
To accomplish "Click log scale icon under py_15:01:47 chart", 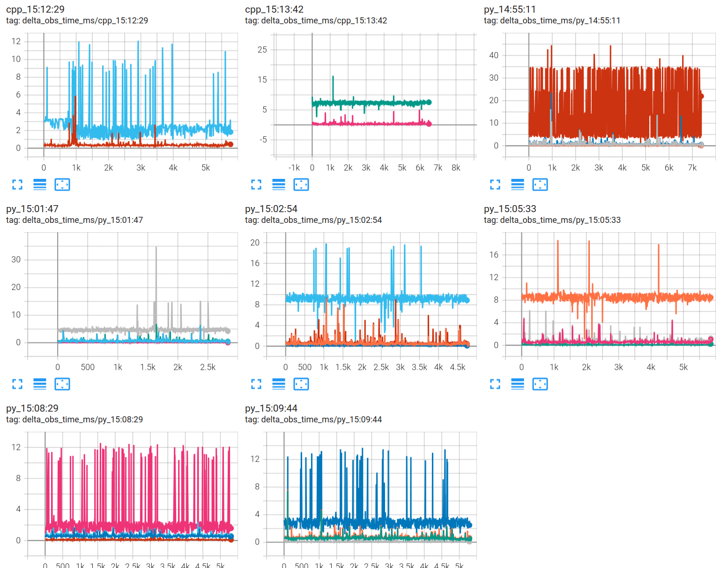I will tap(40, 384).
